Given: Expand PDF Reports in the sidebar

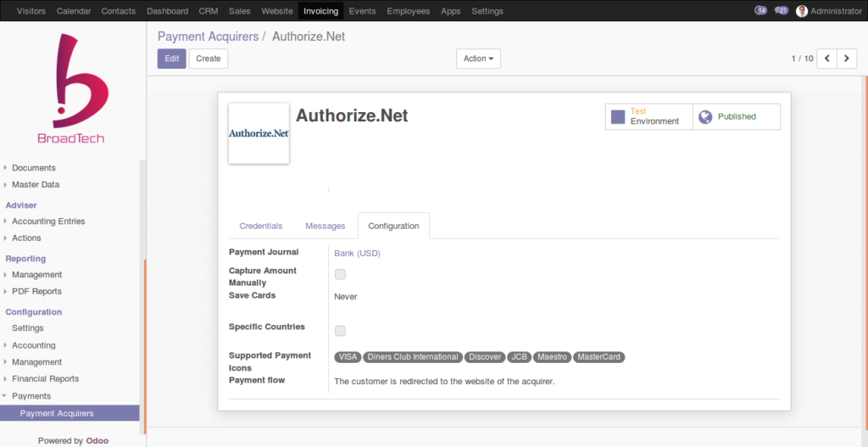Looking at the screenshot, I should click(37, 291).
